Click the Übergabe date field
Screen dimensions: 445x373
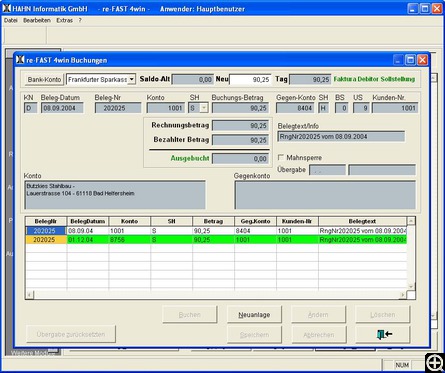327,170
